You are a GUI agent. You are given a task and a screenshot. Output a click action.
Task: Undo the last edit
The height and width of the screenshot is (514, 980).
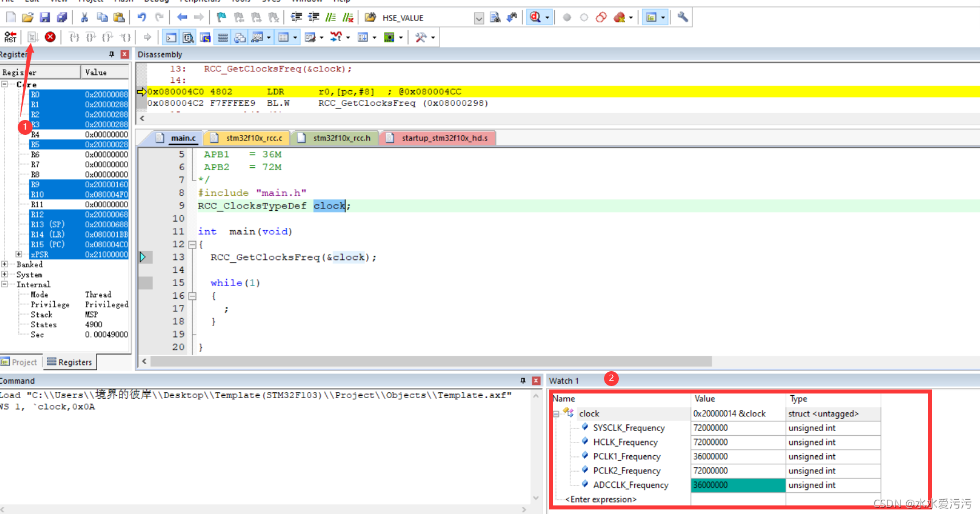[x=142, y=18]
